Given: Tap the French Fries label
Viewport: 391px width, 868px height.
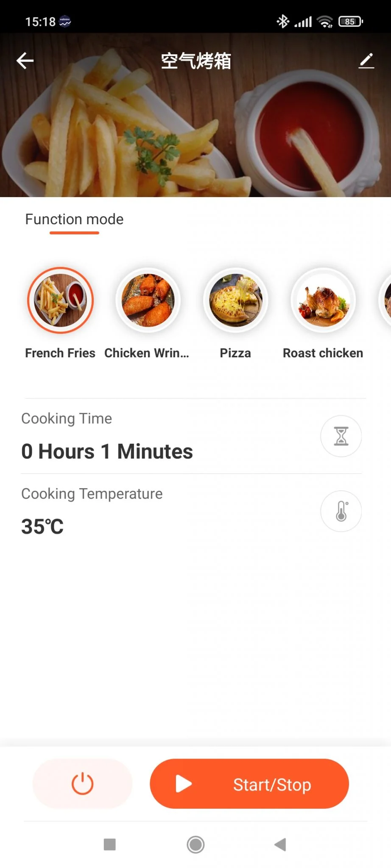Looking at the screenshot, I should point(60,353).
